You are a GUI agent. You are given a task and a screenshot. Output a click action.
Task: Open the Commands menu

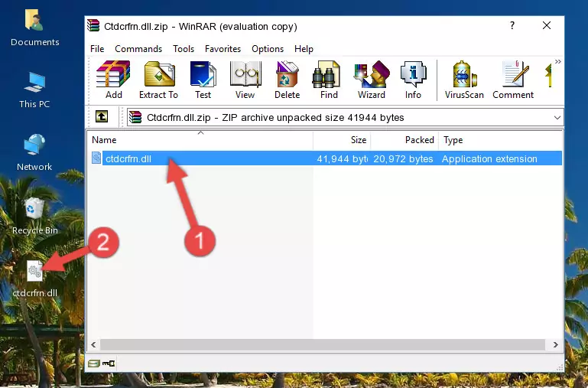tap(138, 49)
